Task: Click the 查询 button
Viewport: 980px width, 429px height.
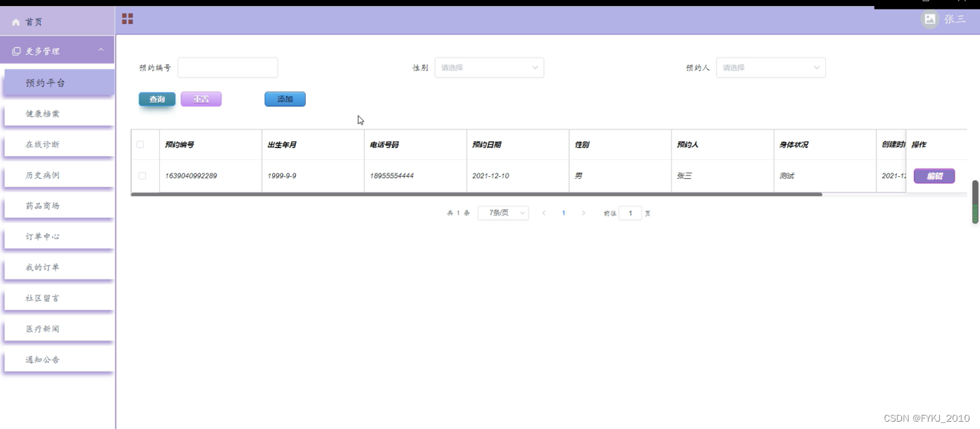Action: point(157,99)
